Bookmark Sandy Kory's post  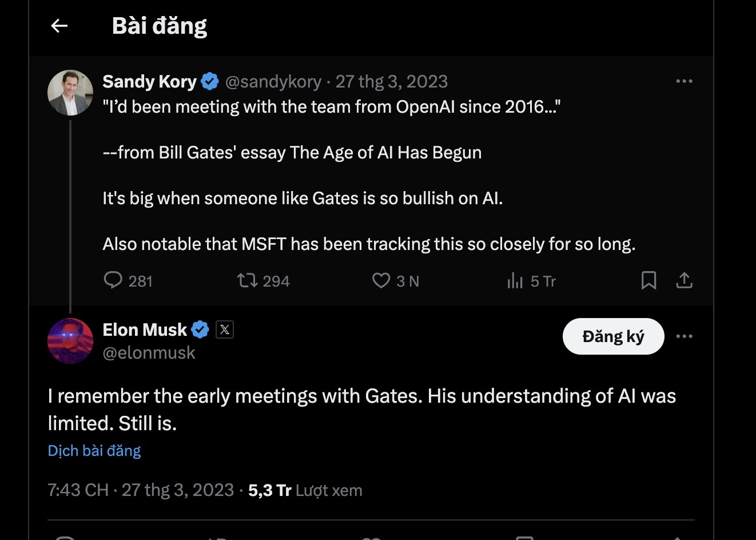(648, 280)
